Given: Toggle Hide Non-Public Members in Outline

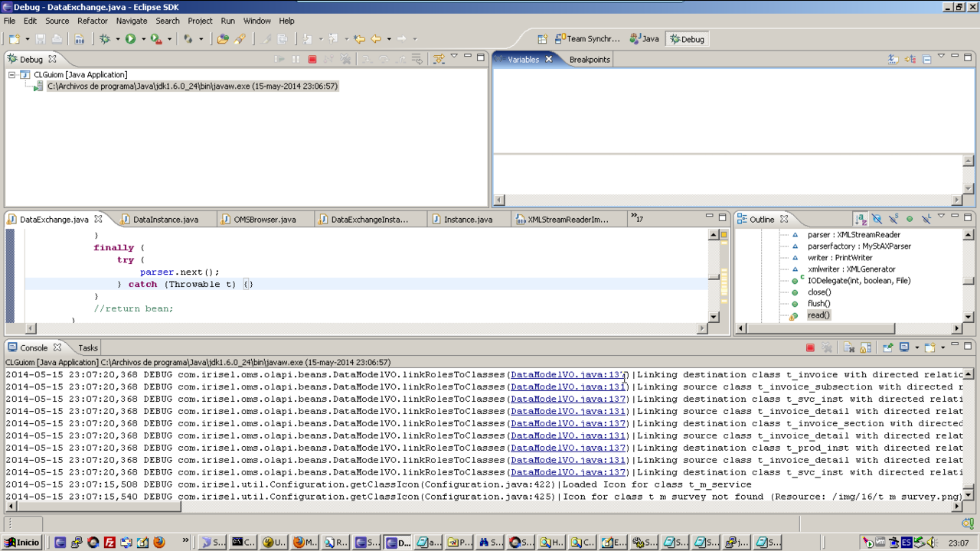Looking at the screenshot, I should click(x=910, y=219).
